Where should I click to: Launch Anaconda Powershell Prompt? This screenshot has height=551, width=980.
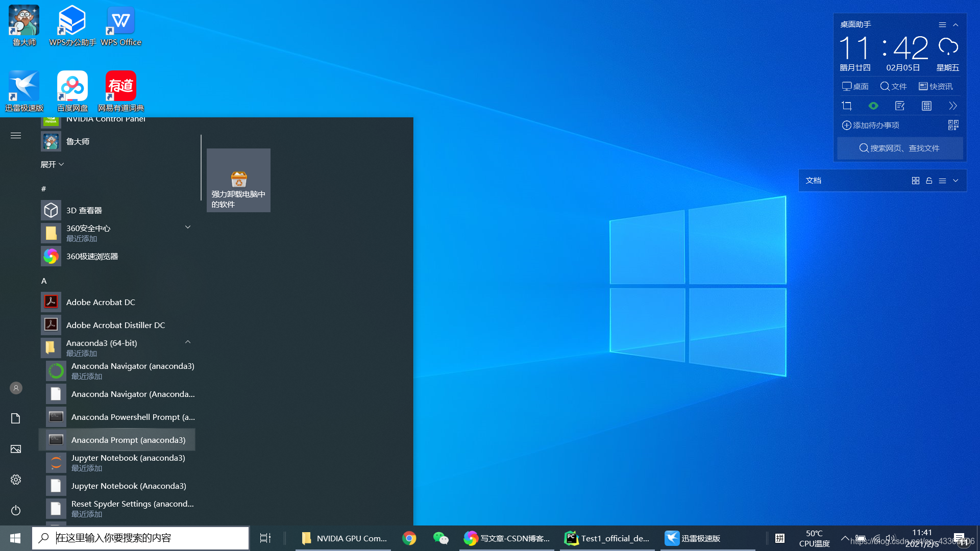(x=117, y=417)
